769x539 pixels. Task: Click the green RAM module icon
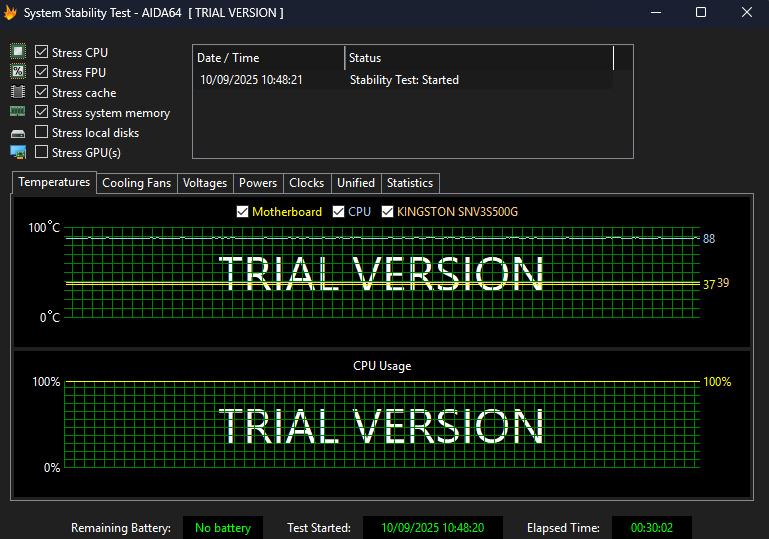pyautogui.click(x=18, y=112)
